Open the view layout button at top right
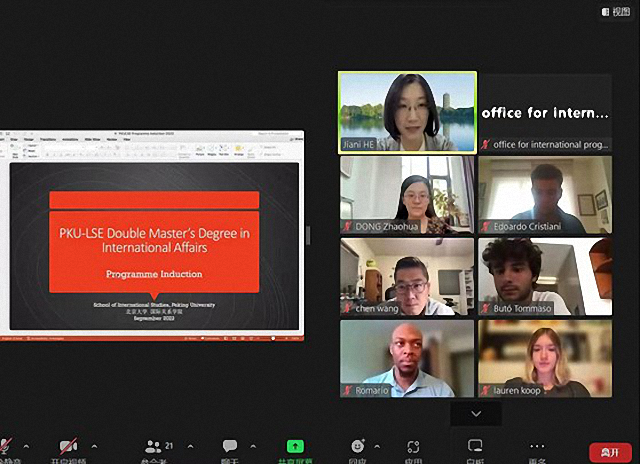This screenshot has width=640, height=464. coord(616,11)
